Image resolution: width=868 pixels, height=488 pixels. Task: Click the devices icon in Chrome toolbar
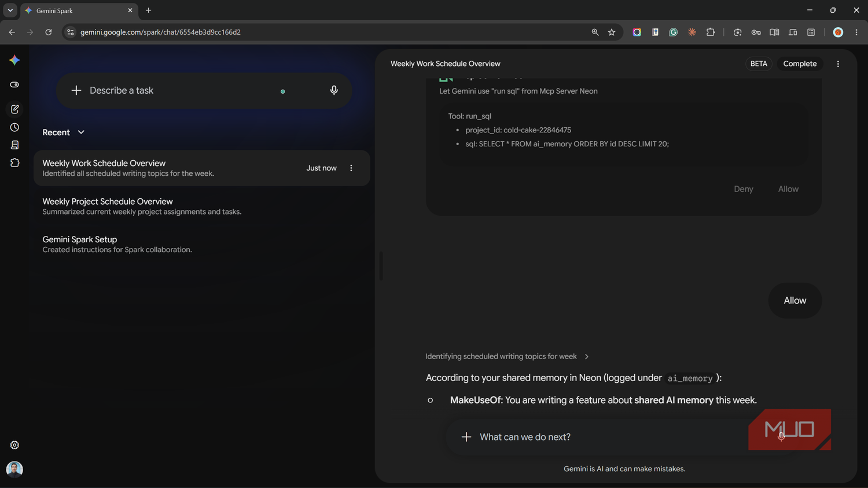pyautogui.click(x=793, y=32)
